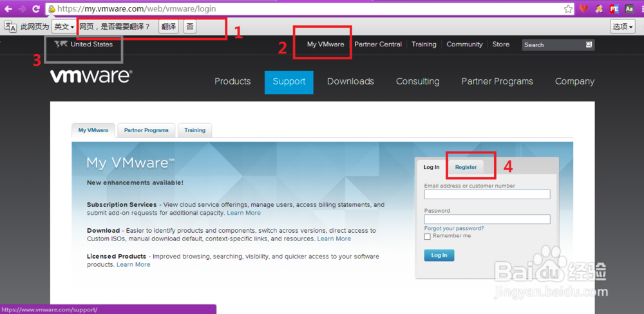This screenshot has height=314, width=644.
Task: Reload the page with the refresh icon
Action: coord(36,8)
